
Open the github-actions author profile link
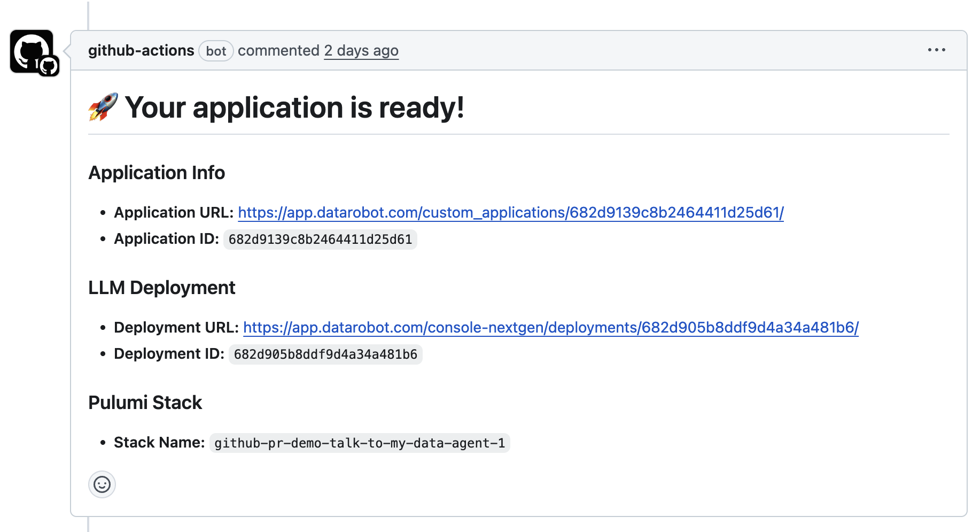tap(141, 51)
